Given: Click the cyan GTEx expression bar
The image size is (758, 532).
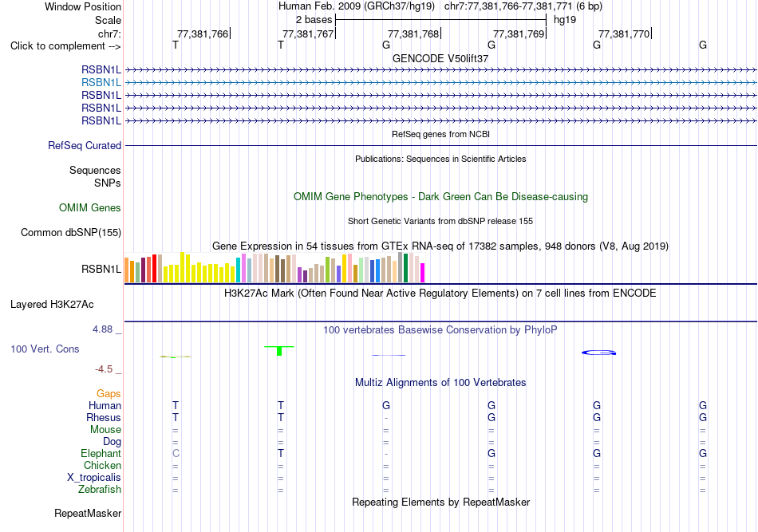Looking at the screenshot, I should tap(239, 270).
